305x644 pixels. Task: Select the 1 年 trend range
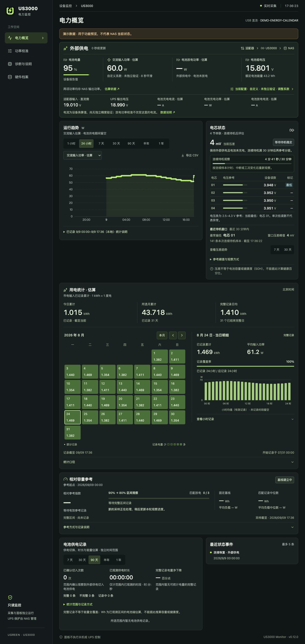[161, 144]
